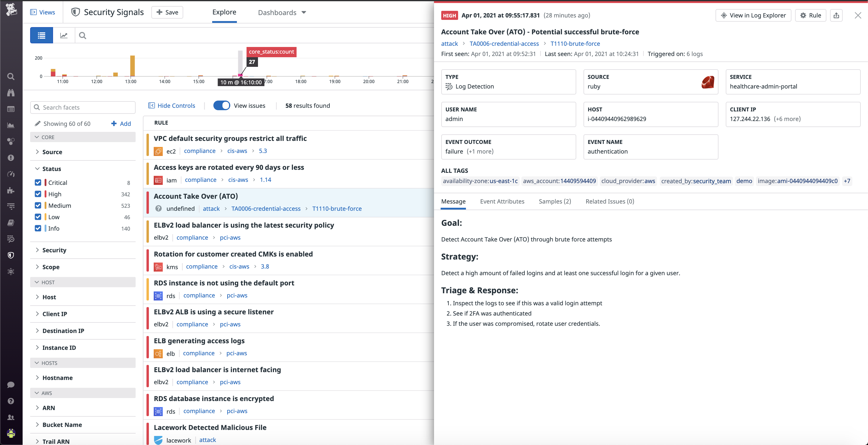This screenshot has height=445, width=868.
Task: Collapse the Status facet section
Action: (37, 169)
